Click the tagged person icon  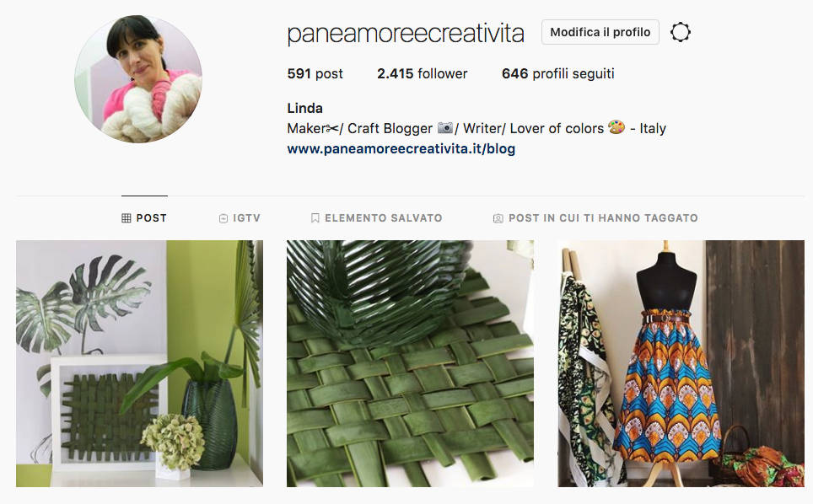pyautogui.click(x=498, y=218)
